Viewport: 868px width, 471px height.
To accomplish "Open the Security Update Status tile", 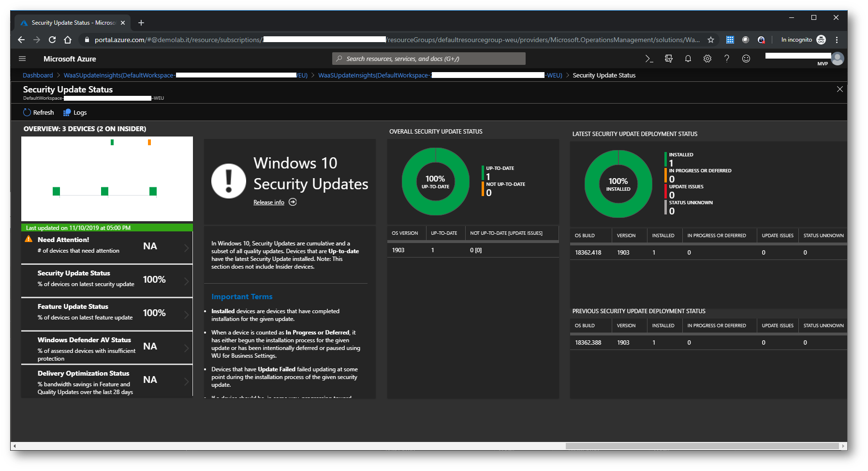I will (107, 281).
